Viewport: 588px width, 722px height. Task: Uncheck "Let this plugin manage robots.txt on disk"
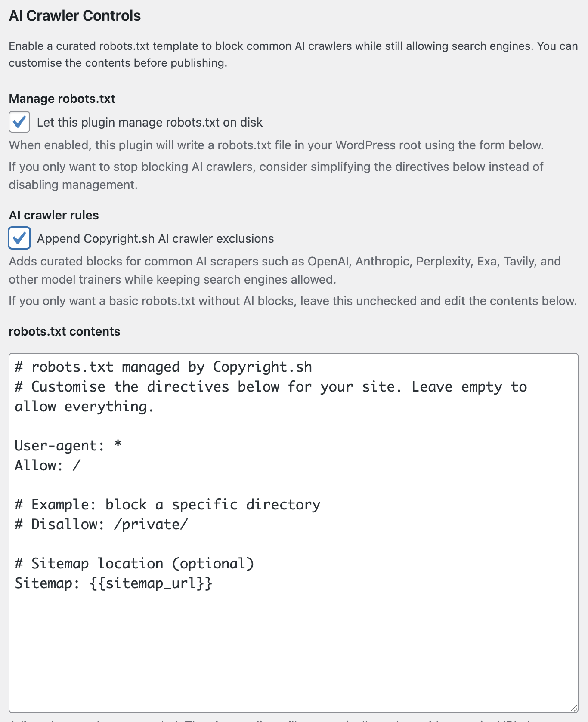click(19, 122)
